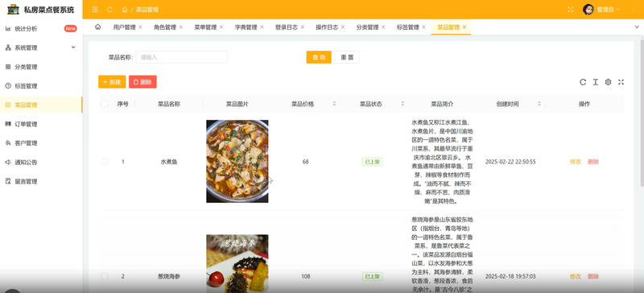Tick the checkbox for 葱烧海参 row

105,276
